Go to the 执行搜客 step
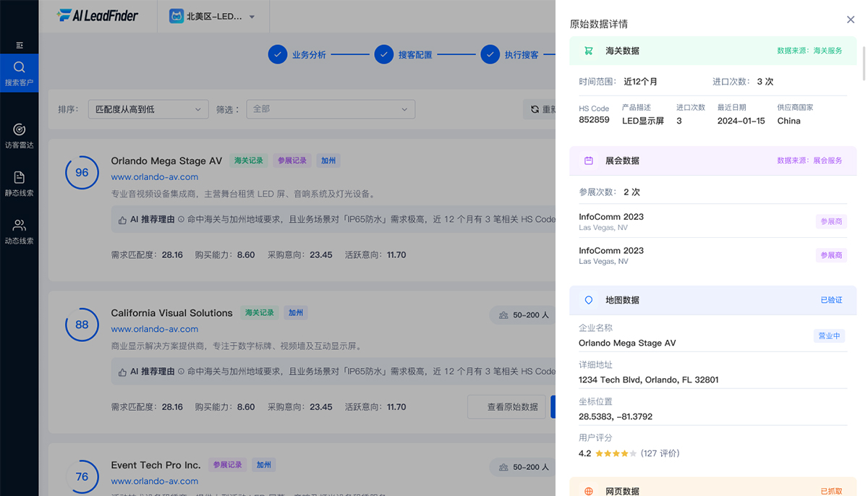Image resolution: width=868 pixels, height=496 pixels. pyautogui.click(x=510, y=54)
